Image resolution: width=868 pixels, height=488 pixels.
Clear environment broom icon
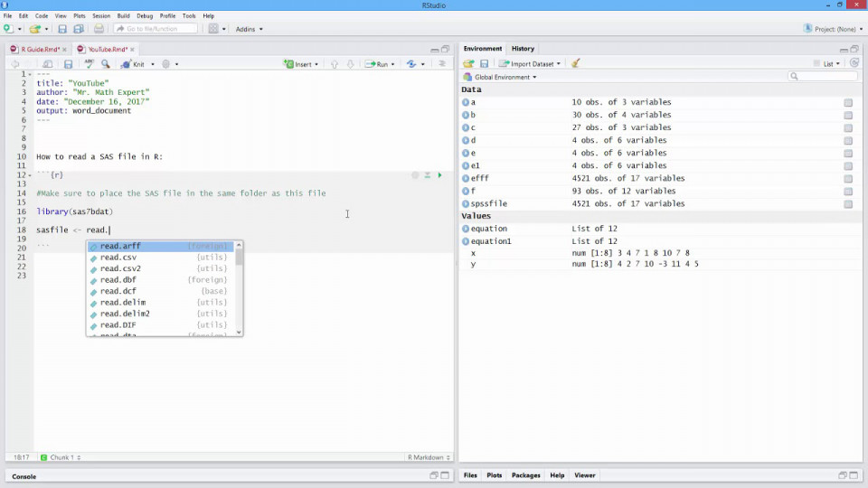(x=576, y=63)
